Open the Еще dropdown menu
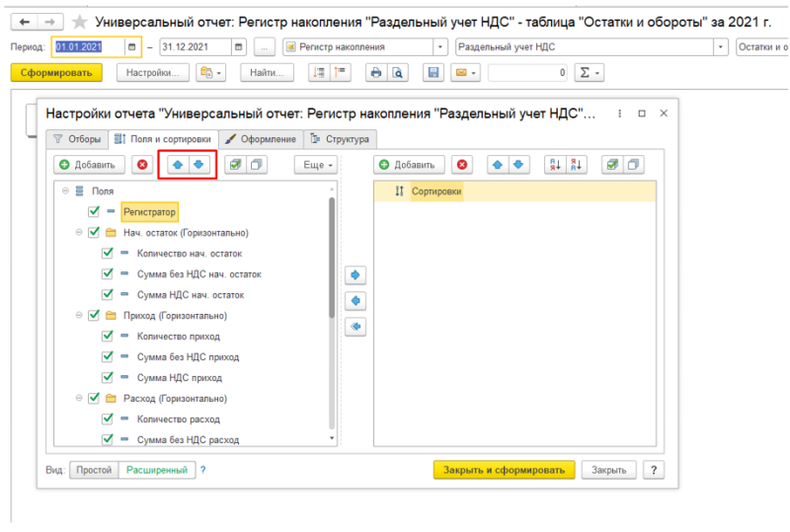This screenshot has width=790, height=532. 318,165
